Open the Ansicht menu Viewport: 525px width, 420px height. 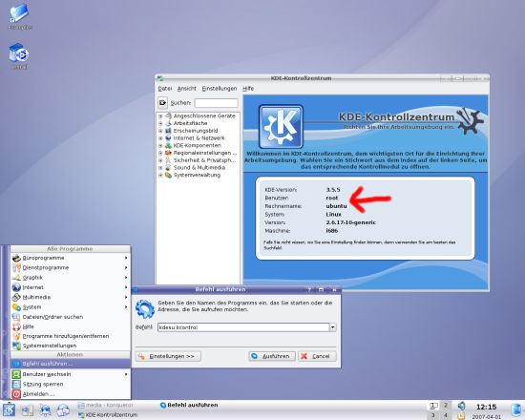pos(187,89)
